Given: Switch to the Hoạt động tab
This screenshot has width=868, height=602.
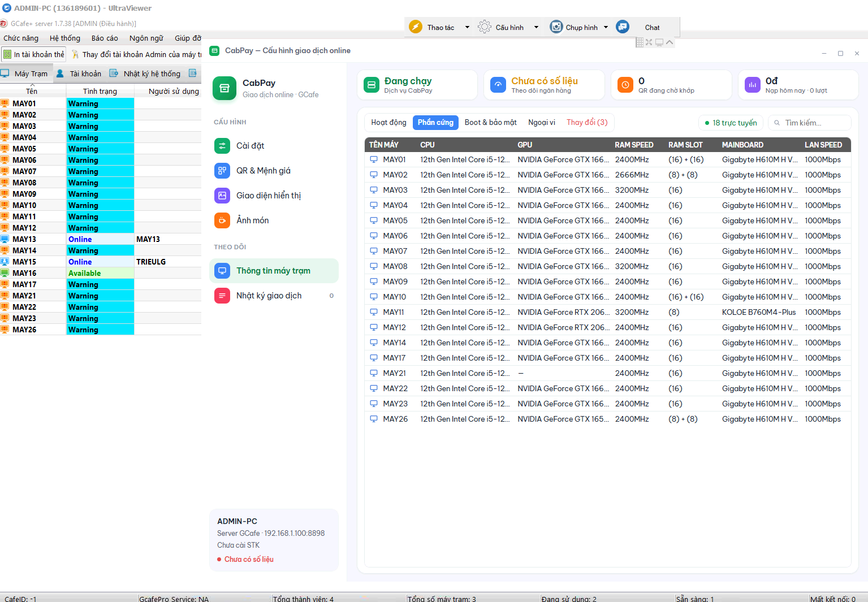Looking at the screenshot, I should click(x=388, y=123).
